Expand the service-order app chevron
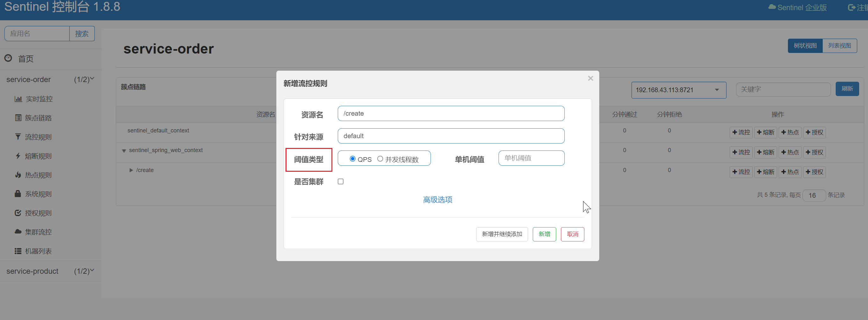The width and height of the screenshot is (868, 320). pyautogui.click(x=92, y=79)
